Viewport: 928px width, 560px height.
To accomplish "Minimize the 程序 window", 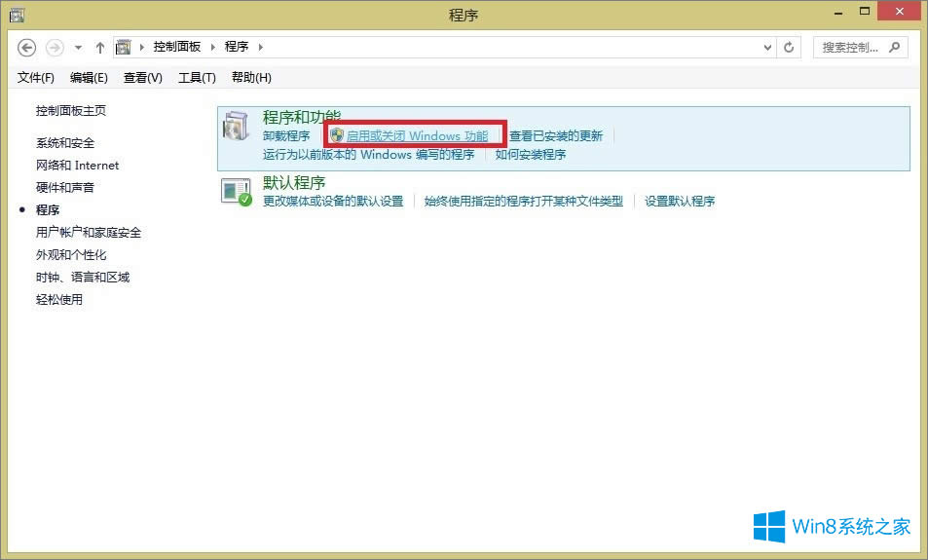I will (838, 12).
